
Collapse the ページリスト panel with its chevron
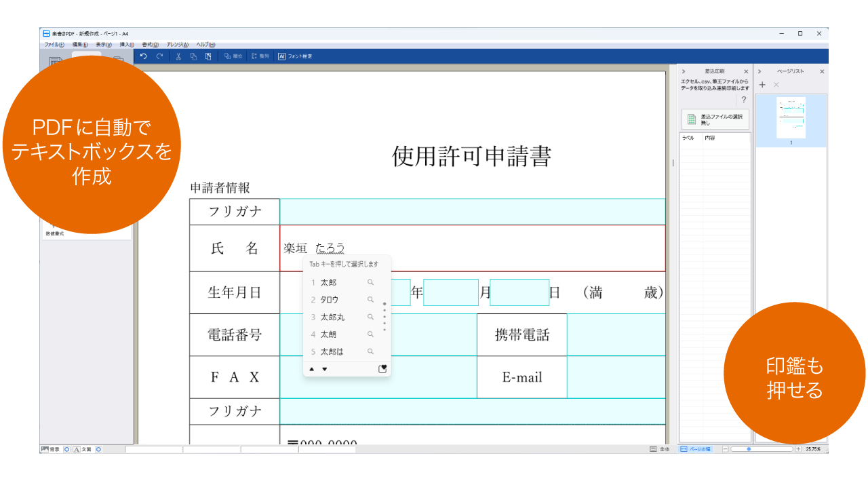coord(759,71)
